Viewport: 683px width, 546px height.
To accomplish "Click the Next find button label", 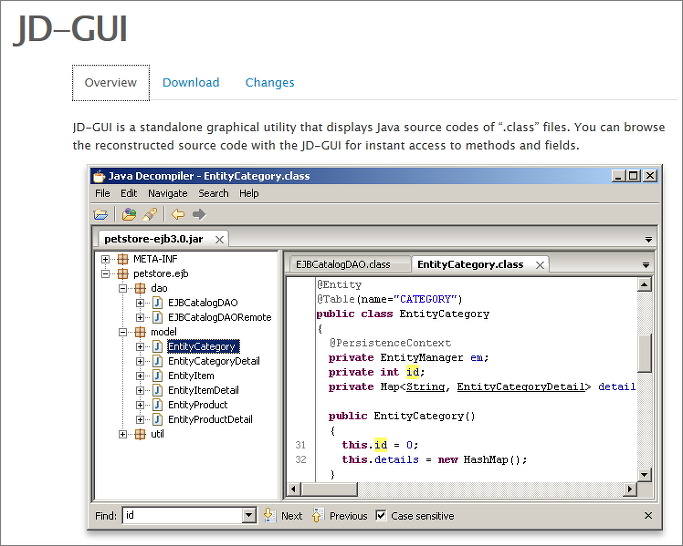I will click(291, 516).
